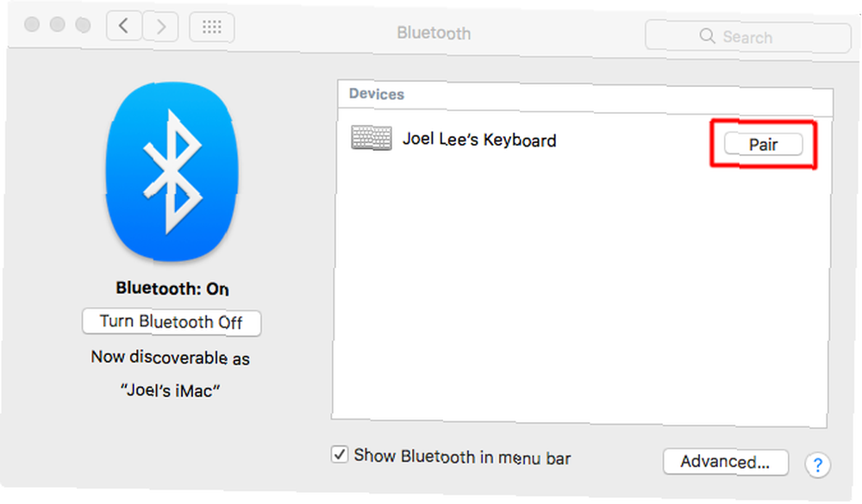This screenshot has width=862, height=504.
Task: Zoom the Bluetooth window with the third light
Action: (x=83, y=25)
